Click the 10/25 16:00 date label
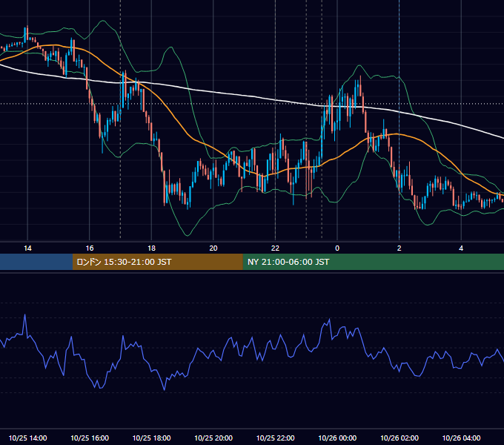504x445 pixels. [x=90, y=438]
